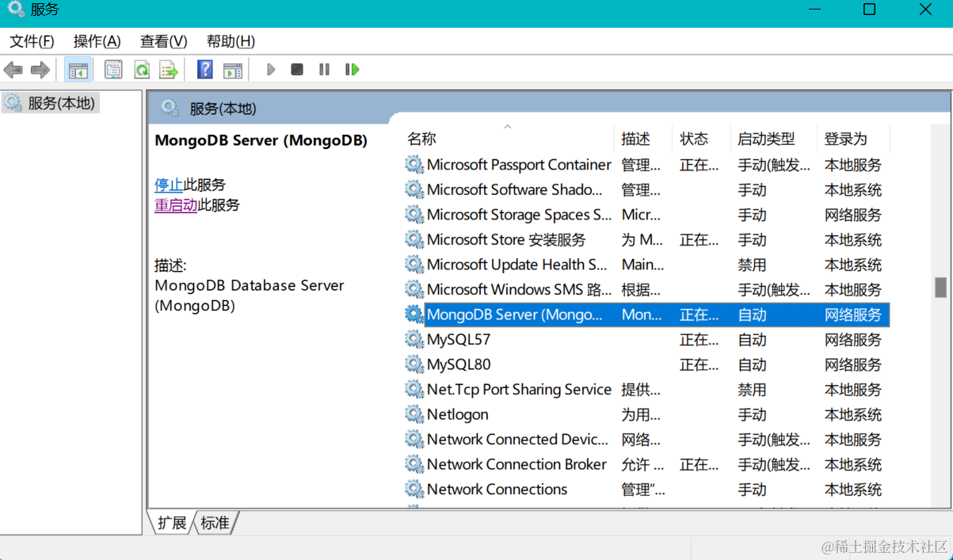Image resolution: width=953 pixels, height=560 pixels.
Task: Click the 停止 link to stop service
Action: (x=169, y=185)
